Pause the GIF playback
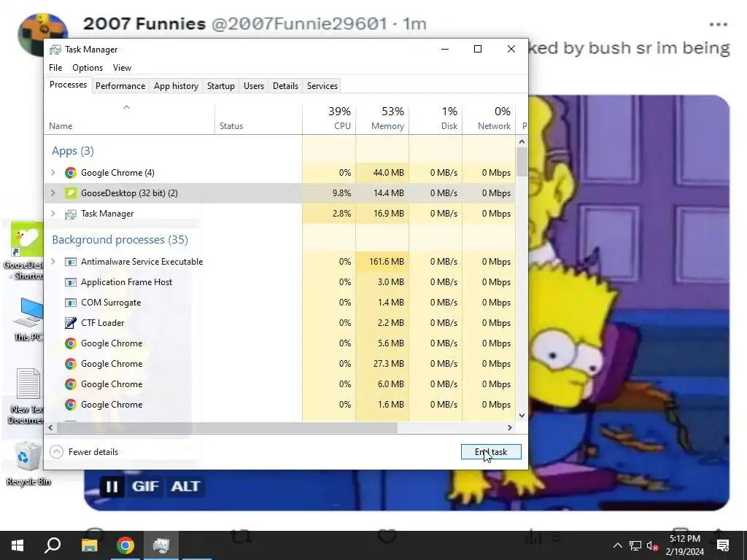The height and width of the screenshot is (560, 747). (112, 486)
